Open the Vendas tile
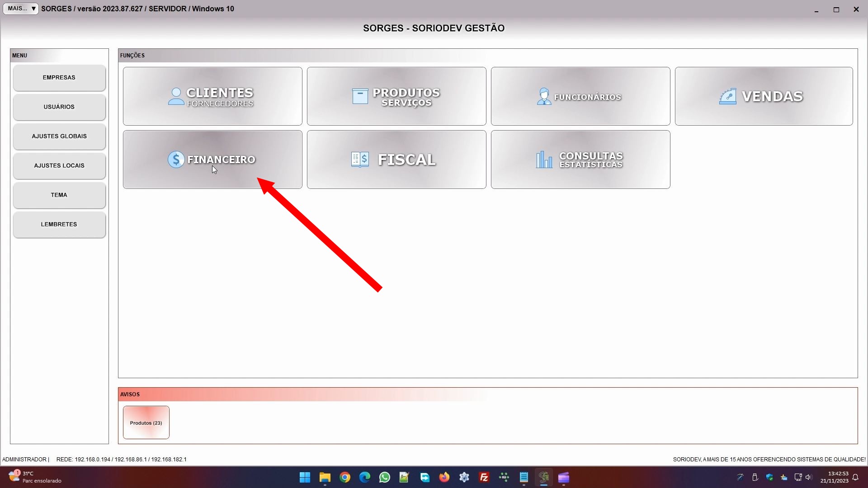 764,96
